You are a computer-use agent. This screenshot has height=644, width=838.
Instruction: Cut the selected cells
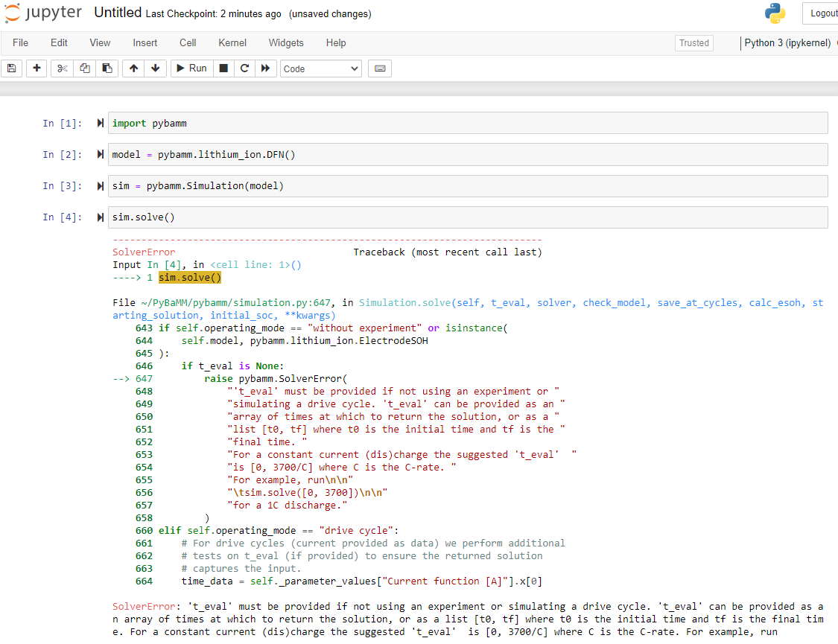coord(61,68)
